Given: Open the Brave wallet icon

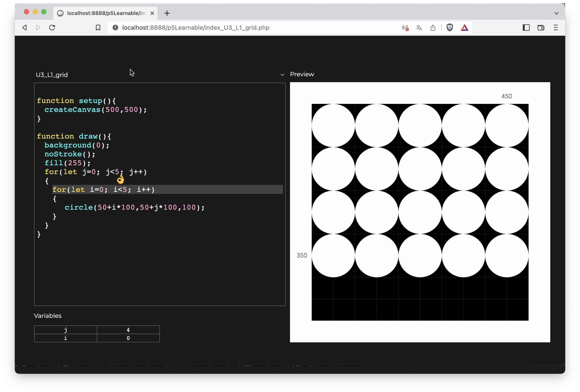Looking at the screenshot, I should click(541, 28).
